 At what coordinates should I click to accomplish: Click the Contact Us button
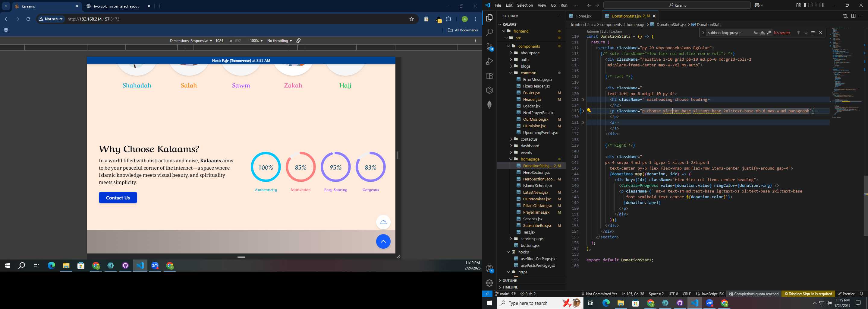(x=118, y=198)
